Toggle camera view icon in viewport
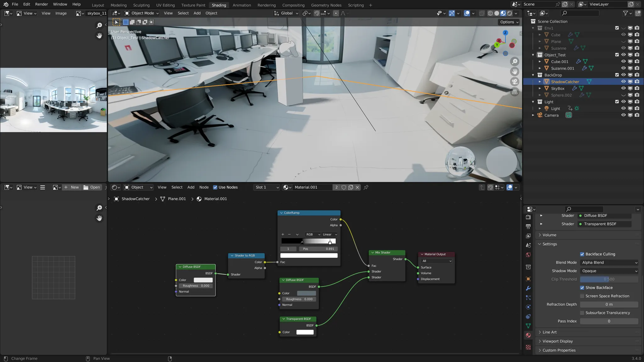 (515, 82)
